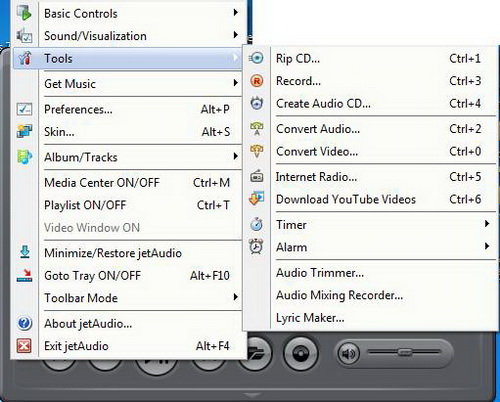Expand Album/Tracks submenu arrow
This screenshot has width=500, height=402.
(x=235, y=156)
